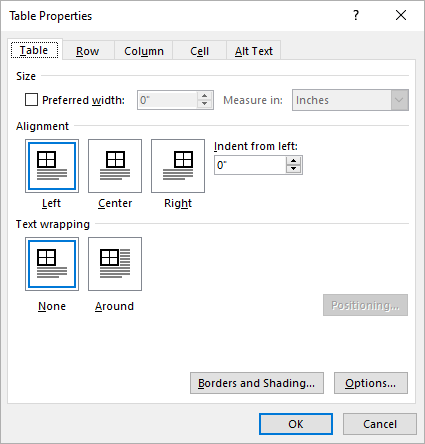Decrease Indent from left with down arrow

[293, 169]
